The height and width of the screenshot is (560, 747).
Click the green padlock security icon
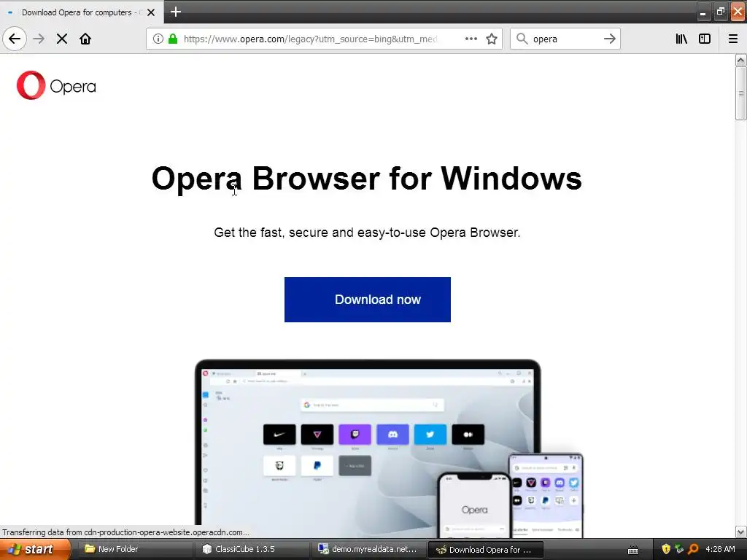173,39
